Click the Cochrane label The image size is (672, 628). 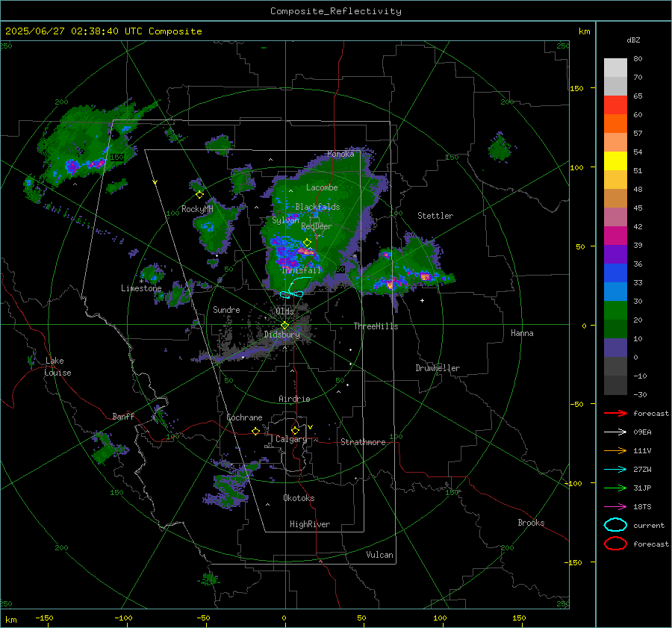point(244,417)
